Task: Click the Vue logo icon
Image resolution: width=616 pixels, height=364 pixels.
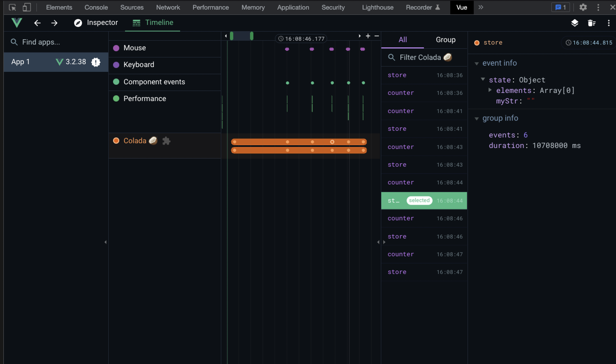Action: click(x=17, y=23)
